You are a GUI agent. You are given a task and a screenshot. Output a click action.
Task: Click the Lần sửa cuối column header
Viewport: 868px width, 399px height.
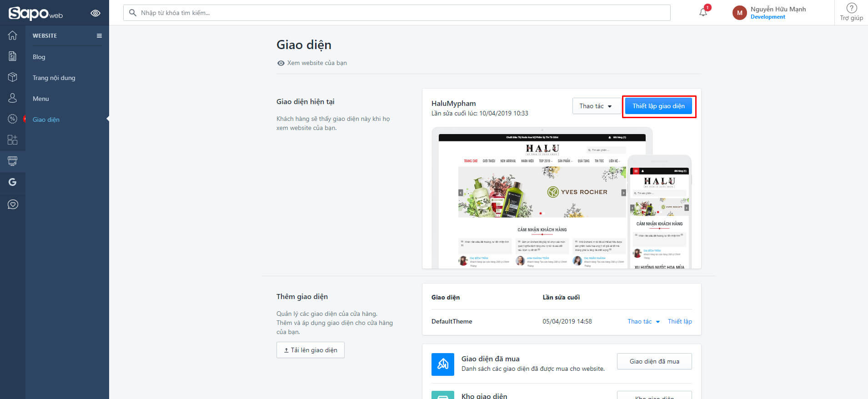pos(561,297)
